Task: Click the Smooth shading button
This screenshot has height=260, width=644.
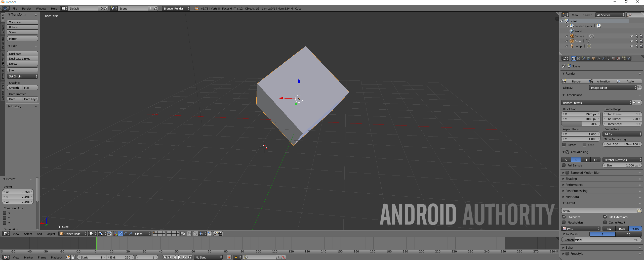Action: click(x=14, y=88)
